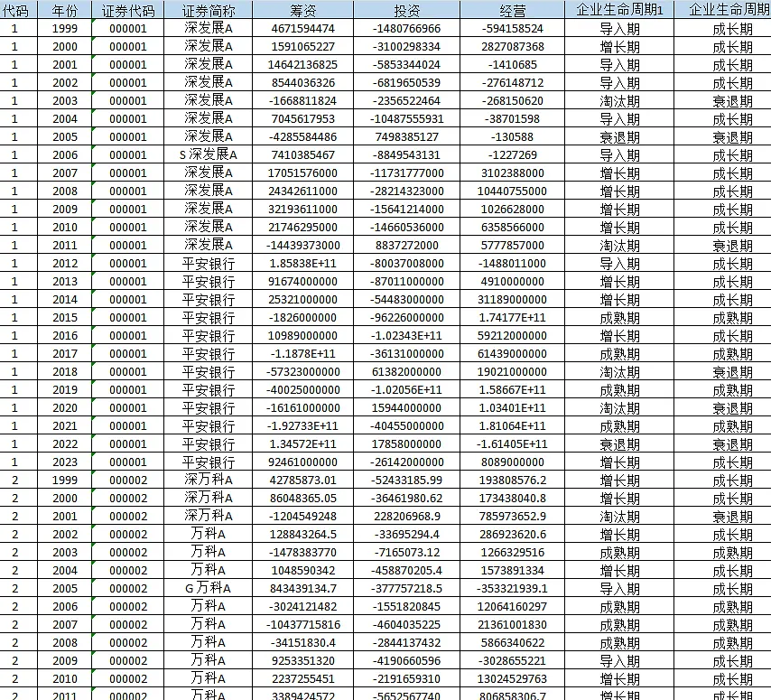
Task: Click cell with value 12064160297
Action: 513,607
